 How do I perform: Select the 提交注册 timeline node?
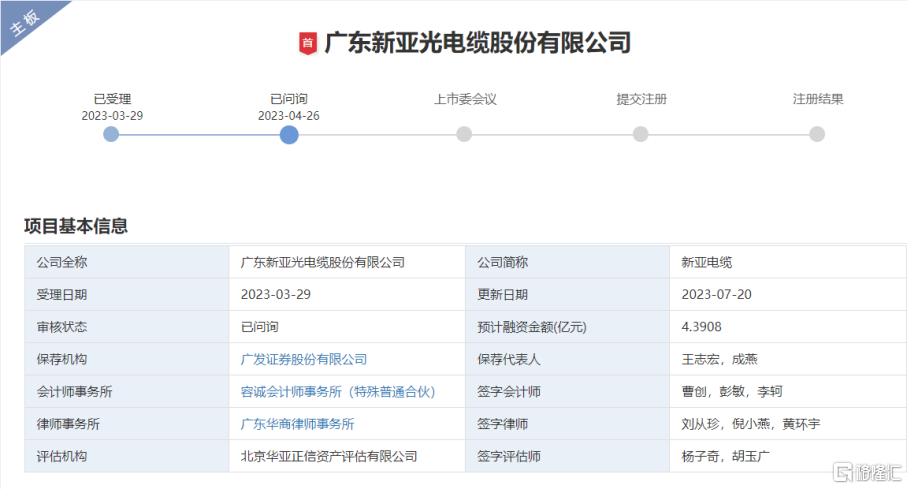coord(640,134)
